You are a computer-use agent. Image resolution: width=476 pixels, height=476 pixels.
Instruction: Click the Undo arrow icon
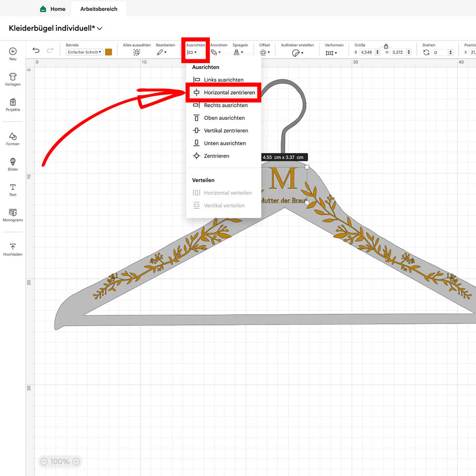(36, 51)
